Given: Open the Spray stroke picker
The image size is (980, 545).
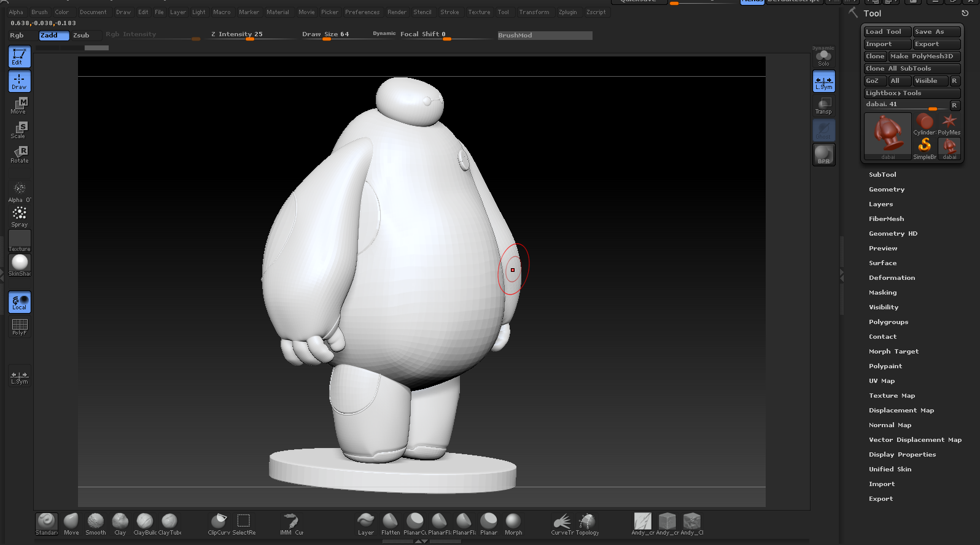Looking at the screenshot, I should (x=20, y=217).
